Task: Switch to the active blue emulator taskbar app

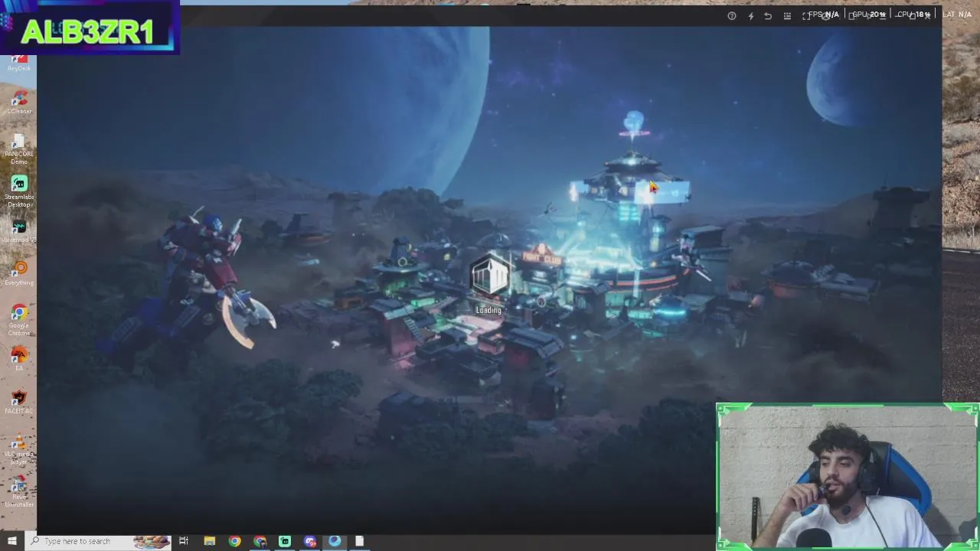Action: click(x=335, y=541)
